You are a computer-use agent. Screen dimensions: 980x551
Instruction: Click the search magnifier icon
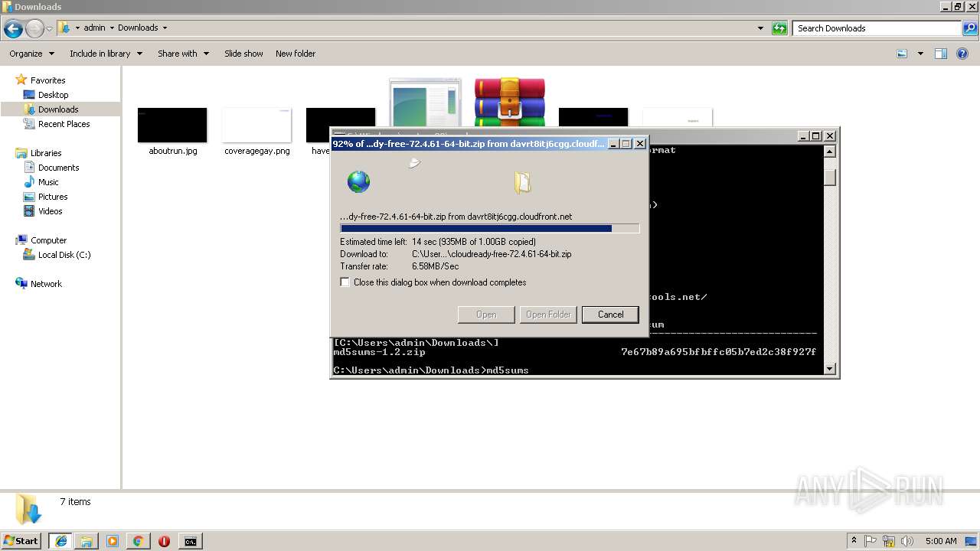[x=970, y=28]
